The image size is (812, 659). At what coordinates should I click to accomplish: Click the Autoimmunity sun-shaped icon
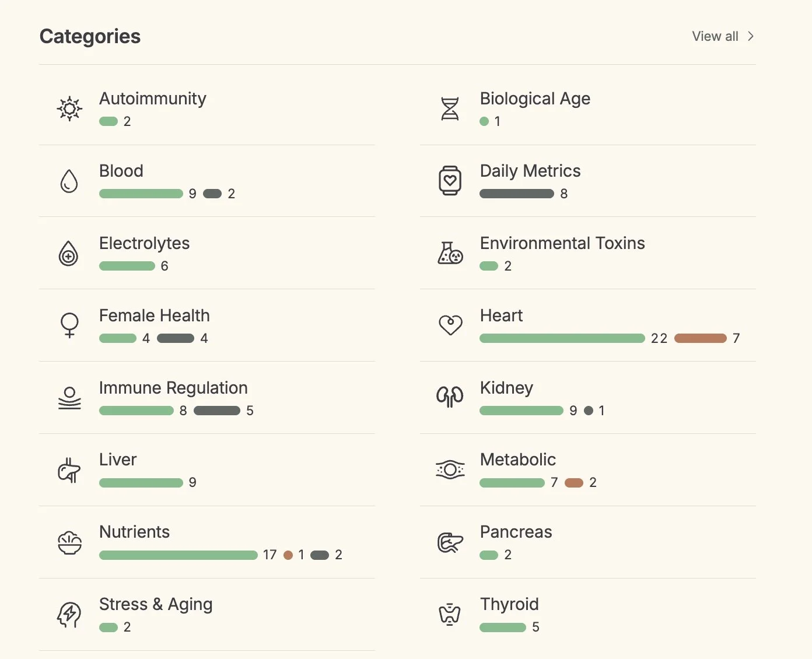point(69,108)
